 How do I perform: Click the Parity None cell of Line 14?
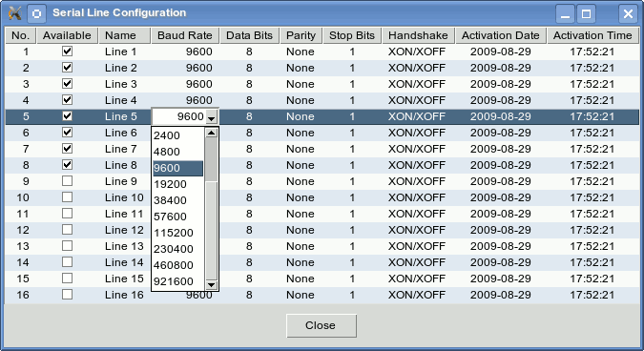point(301,262)
